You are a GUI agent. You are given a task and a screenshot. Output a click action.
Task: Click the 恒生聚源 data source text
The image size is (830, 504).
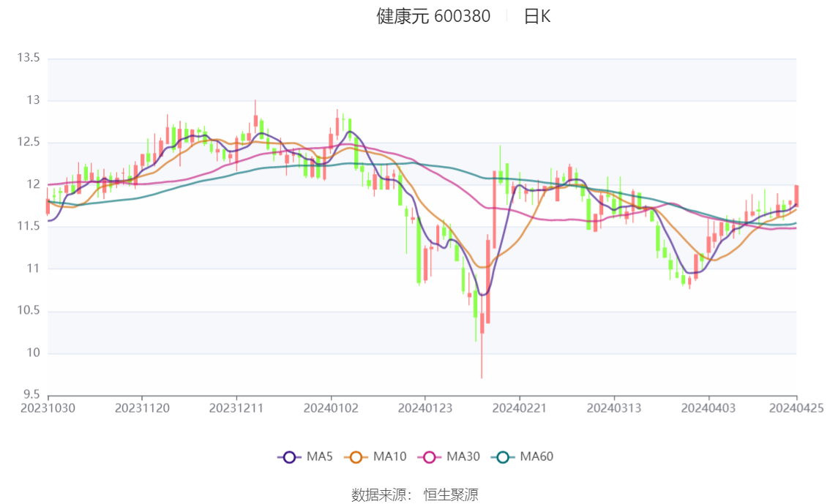coord(451,495)
